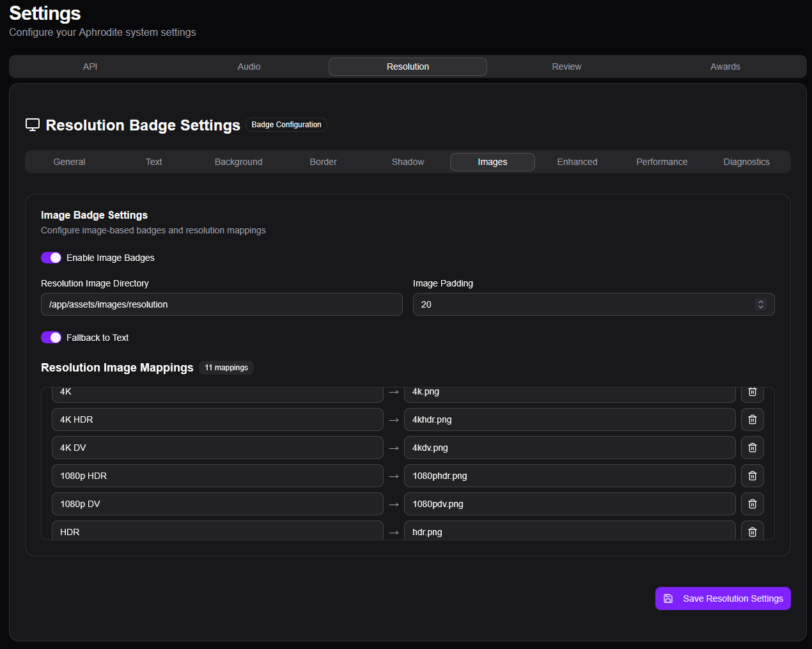Switch to the Diagnostics sub-tab
This screenshot has width=812, height=649.
click(x=747, y=162)
